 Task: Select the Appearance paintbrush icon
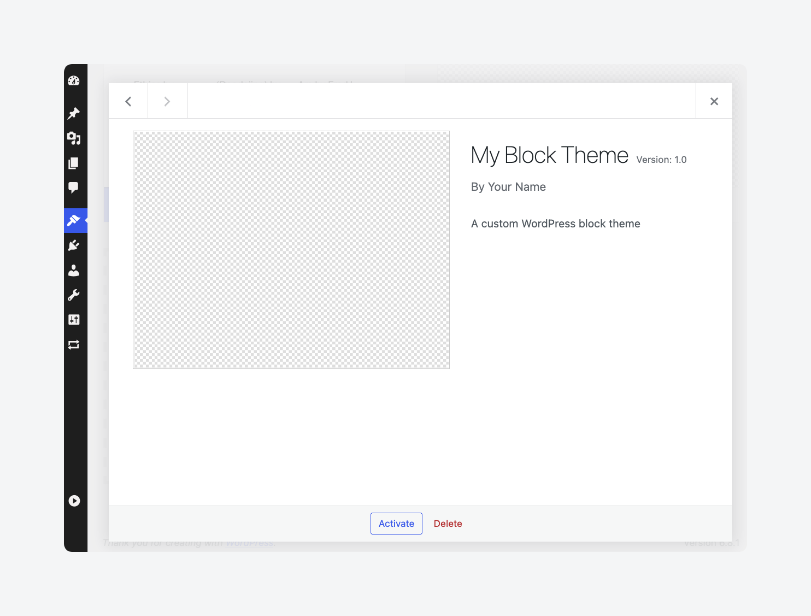(74, 220)
